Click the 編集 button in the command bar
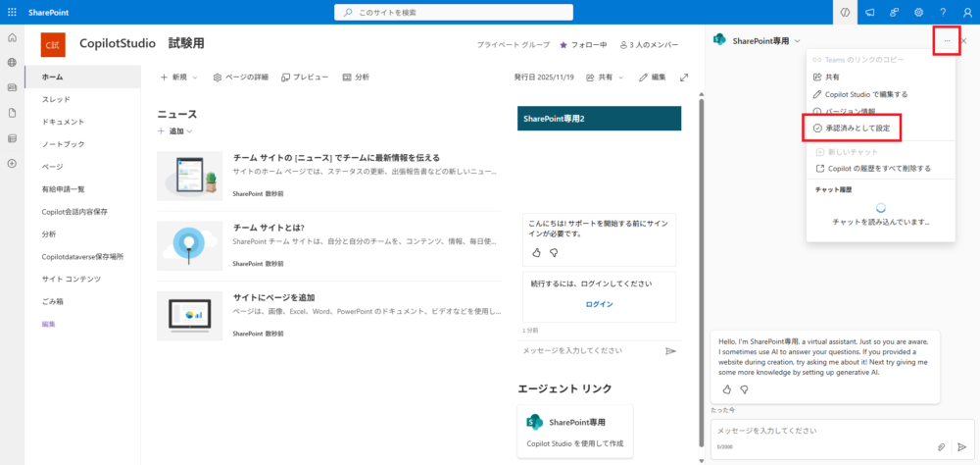 pyautogui.click(x=652, y=77)
